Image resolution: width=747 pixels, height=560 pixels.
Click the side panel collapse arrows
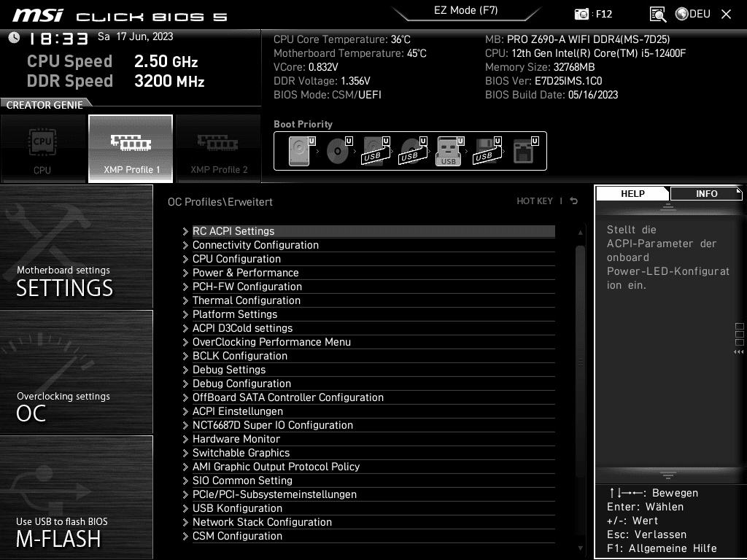click(738, 352)
